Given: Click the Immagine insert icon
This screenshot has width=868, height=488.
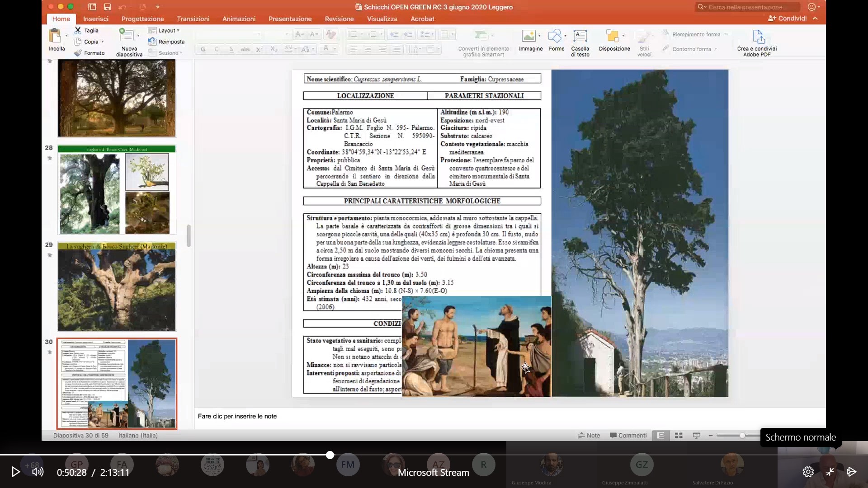Looking at the screenshot, I should coord(528,36).
